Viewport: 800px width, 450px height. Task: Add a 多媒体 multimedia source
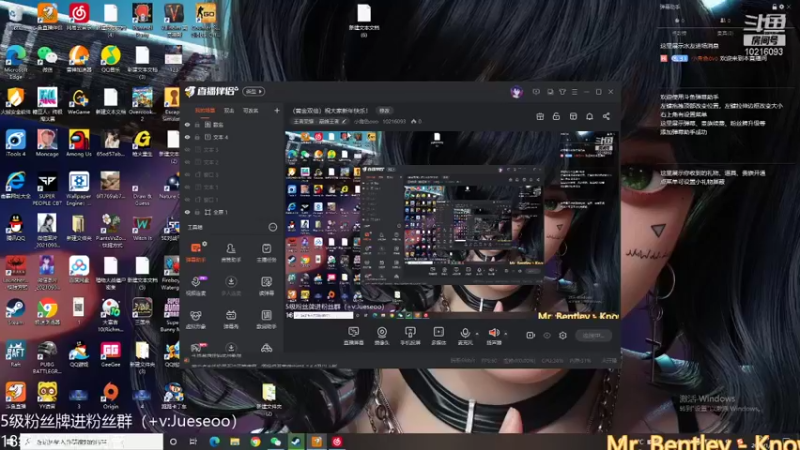pos(438,336)
